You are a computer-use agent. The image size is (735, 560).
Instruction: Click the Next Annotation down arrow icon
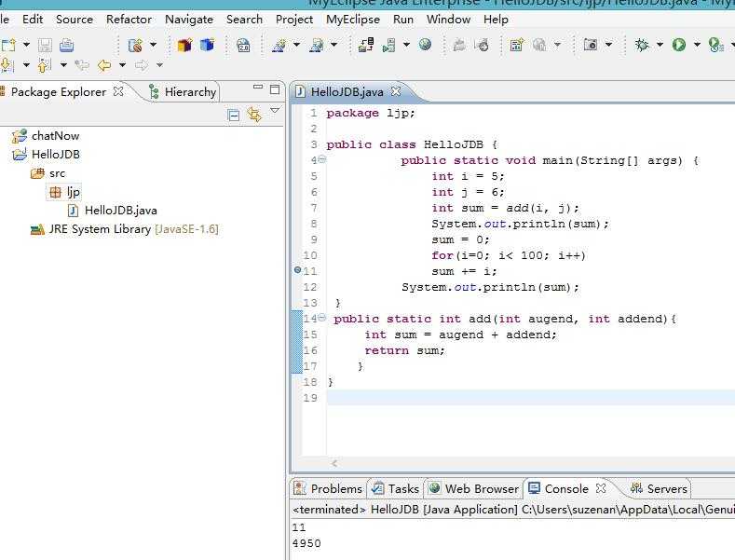(7, 64)
